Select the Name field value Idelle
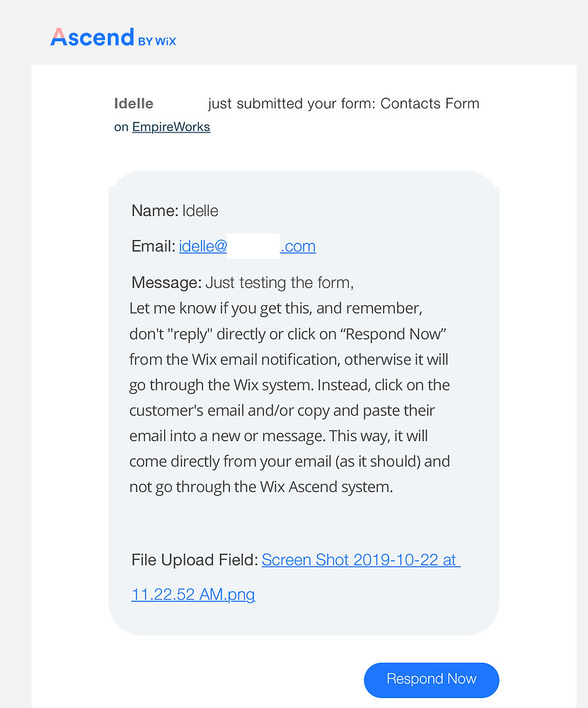Viewport: 588px width, 708px height. (x=202, y=210)
